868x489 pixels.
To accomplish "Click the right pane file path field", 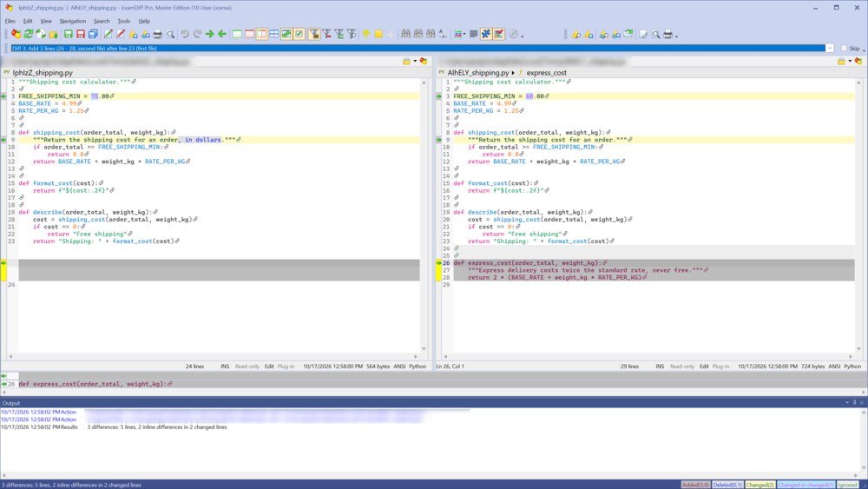I will click(636, 62).
